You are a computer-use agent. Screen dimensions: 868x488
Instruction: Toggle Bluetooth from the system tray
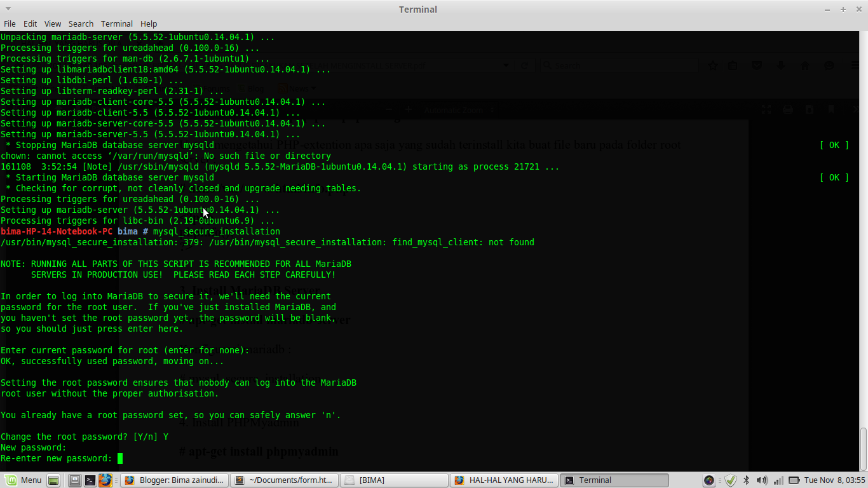coord(747,480)
